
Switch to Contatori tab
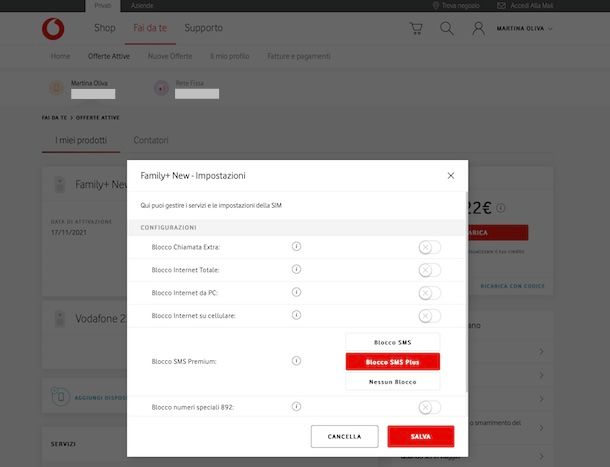(151, 140)
